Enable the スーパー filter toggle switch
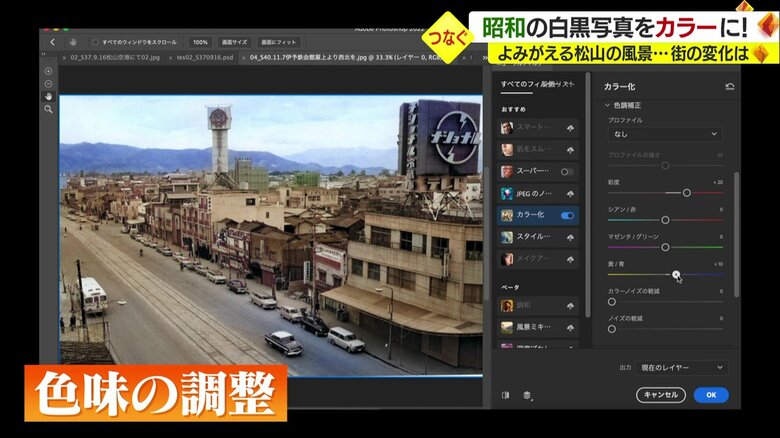780x438 pixels. click(567, 171)
